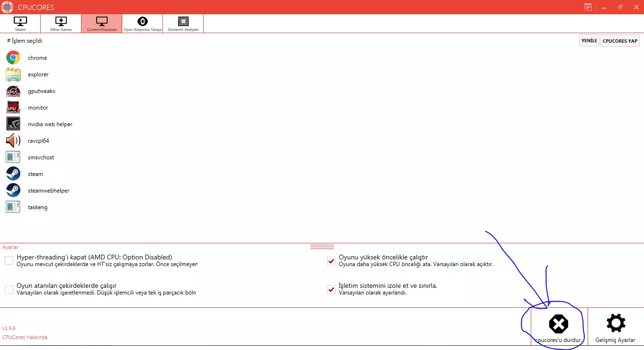Open the Donanım Analyzer tab

(183, 23)
